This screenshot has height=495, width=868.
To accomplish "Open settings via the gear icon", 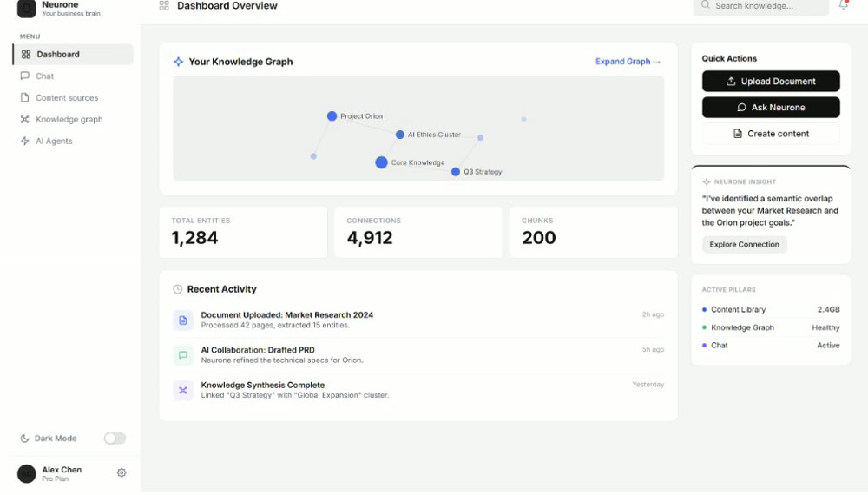I will 122,472.
